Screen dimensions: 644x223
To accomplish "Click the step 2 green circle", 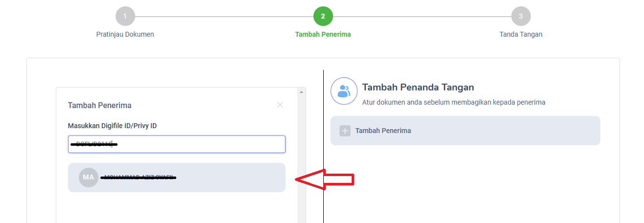I will pyautogui.click(x=323, y=16).
